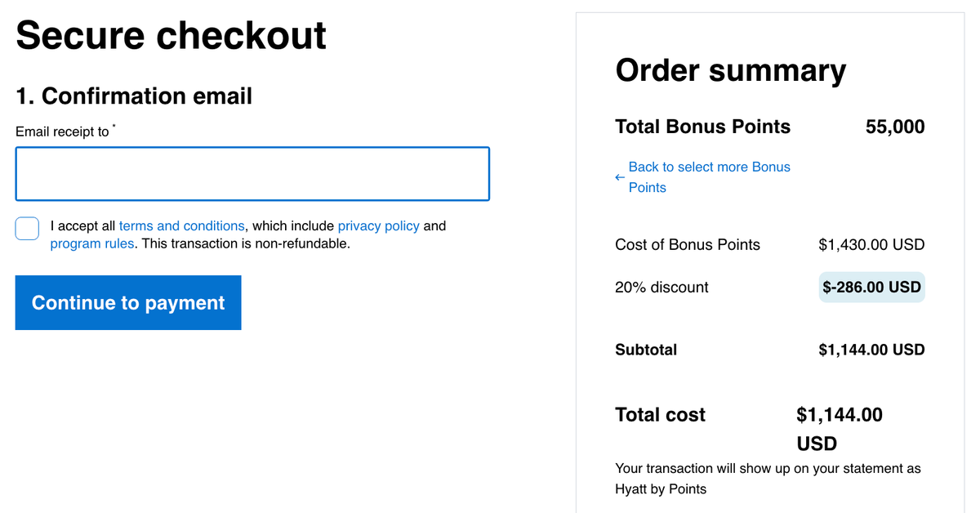The image size is (980, 513).
Task: Click the email receipt input field
Action: coord(252,173)
